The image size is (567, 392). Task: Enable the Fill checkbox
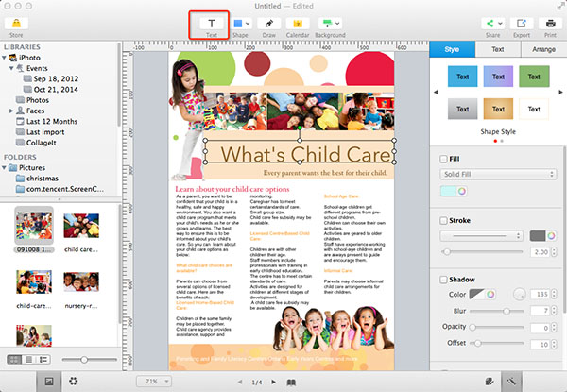point(443,159)
